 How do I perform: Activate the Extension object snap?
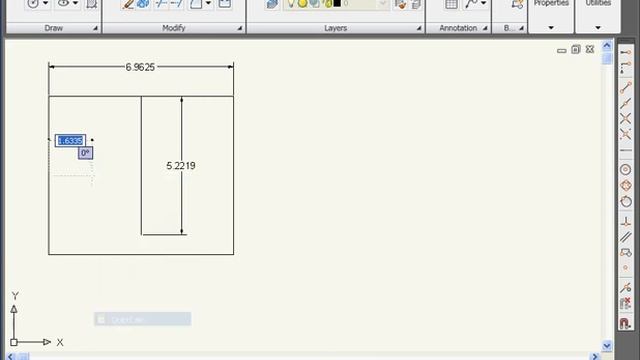[625, 151]
